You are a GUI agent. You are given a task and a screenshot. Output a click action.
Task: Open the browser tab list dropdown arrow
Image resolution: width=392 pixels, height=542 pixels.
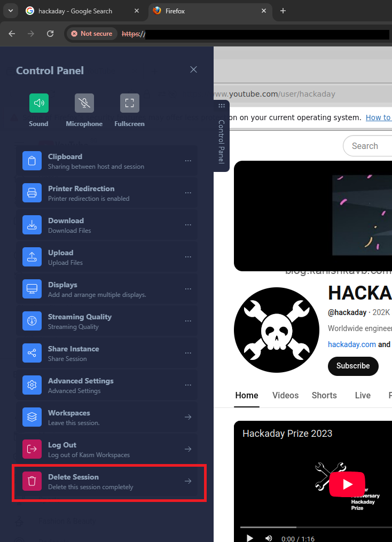point(10,11)
